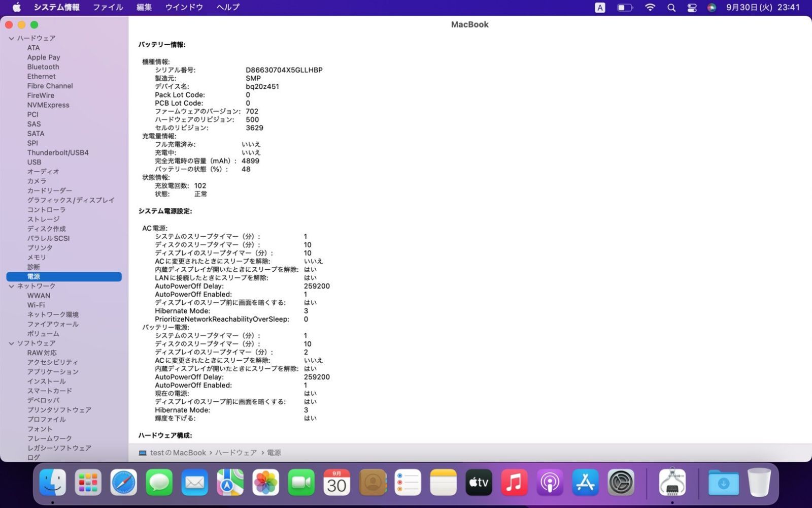This screenshot has height=508, width=812.
Task: Open Safari from the Dock
Action: (124, 482)
